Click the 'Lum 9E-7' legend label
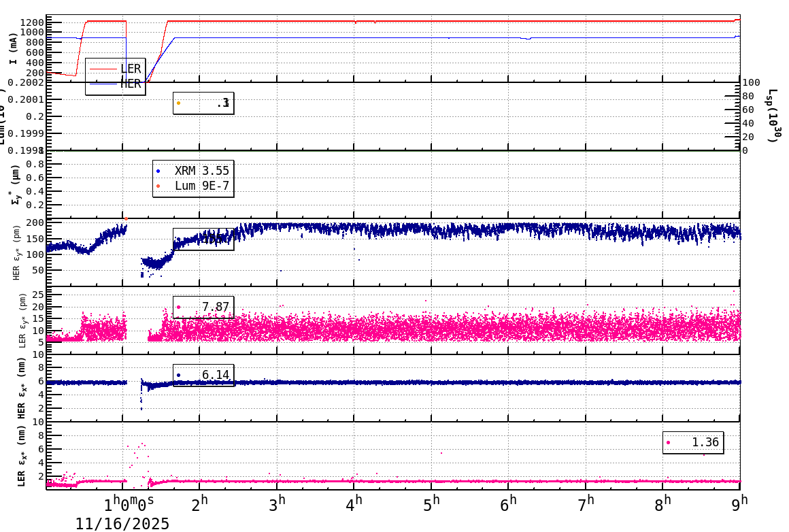The width and height of the screenshot is (789, 532). [202, 186]
